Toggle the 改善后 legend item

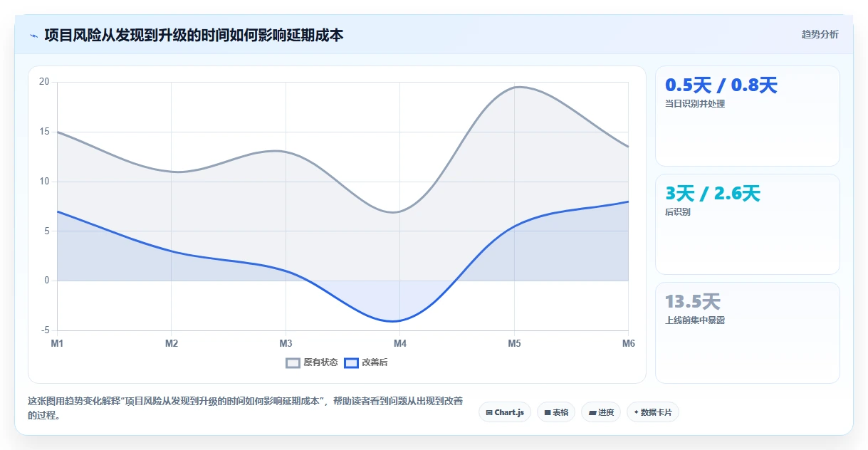coord(366,362)
